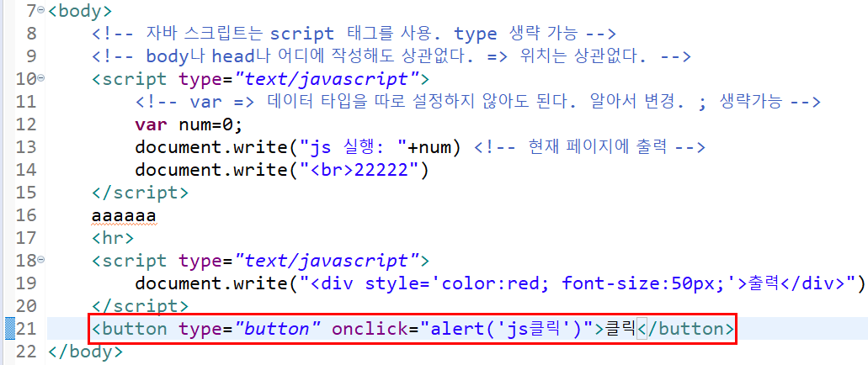The image size is (868, 365).
Task: Click line number 12 in the gutter
Action: [25, 124]
